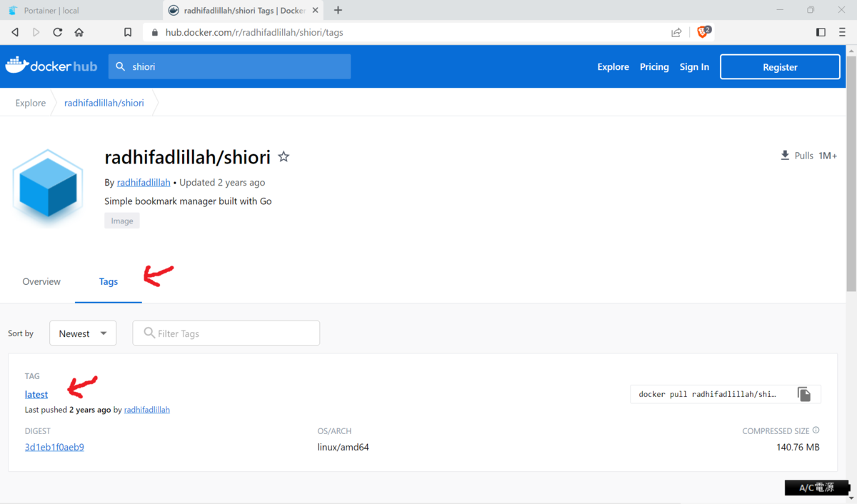The height and width of the screenshot is (504, 857).
Task: Go to browser home icon
Action: click(79, 32)
